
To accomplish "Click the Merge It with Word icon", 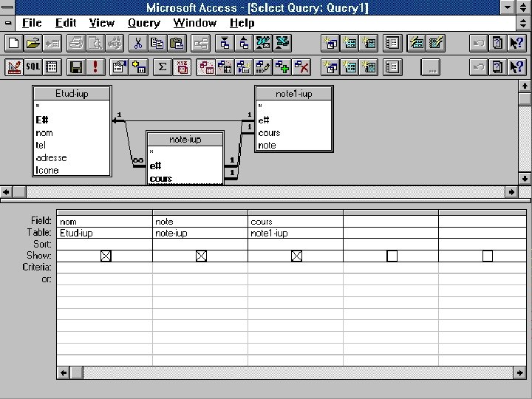I will coord(263,43).
